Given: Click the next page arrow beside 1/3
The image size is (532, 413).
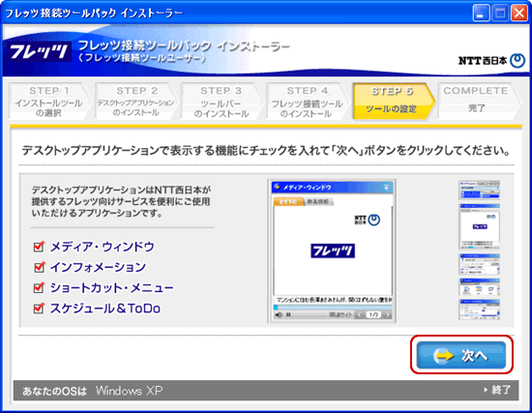Looking at the screenshot, I should coord(388,315).
